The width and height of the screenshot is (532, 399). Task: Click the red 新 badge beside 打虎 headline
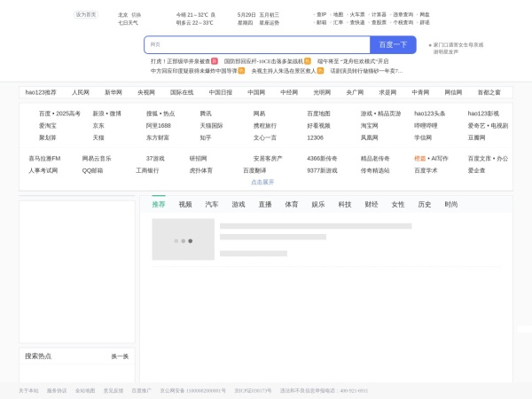[214, 61]
